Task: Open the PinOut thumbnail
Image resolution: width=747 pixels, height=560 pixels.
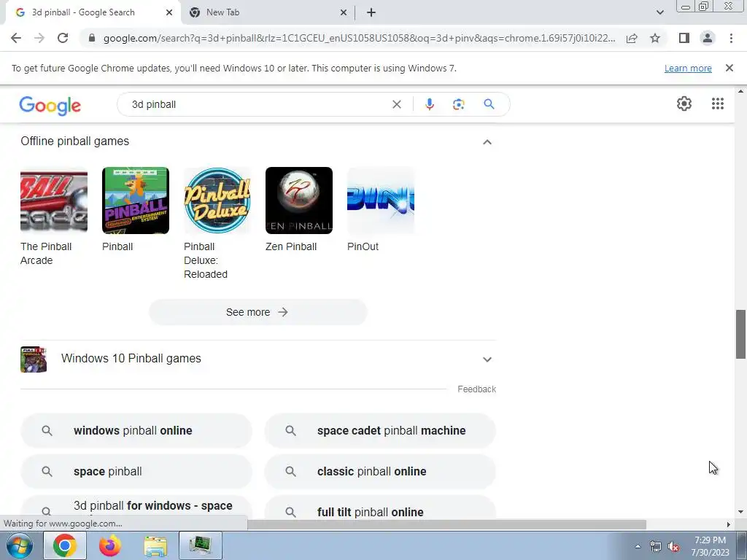Action: [381, 201]
